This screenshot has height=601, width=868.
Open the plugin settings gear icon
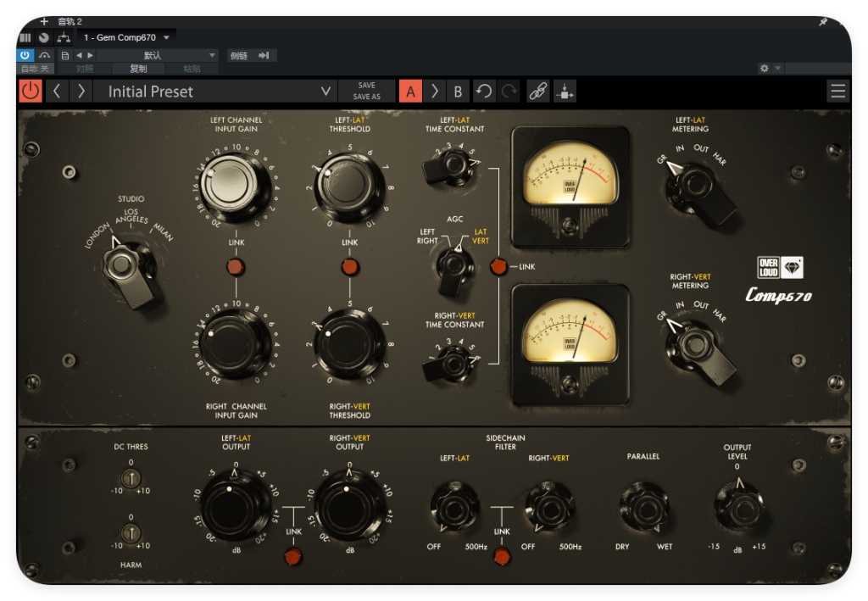coord(765,68)
